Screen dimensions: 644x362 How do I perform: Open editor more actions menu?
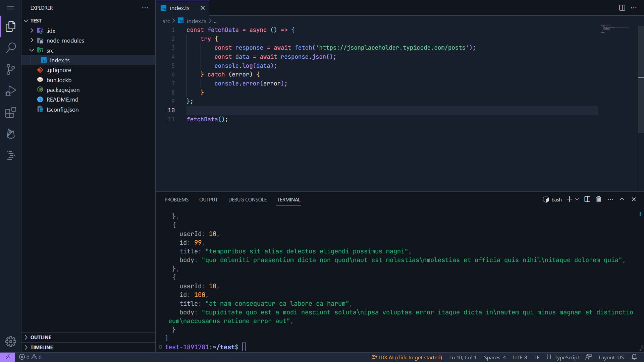[634, 8]
